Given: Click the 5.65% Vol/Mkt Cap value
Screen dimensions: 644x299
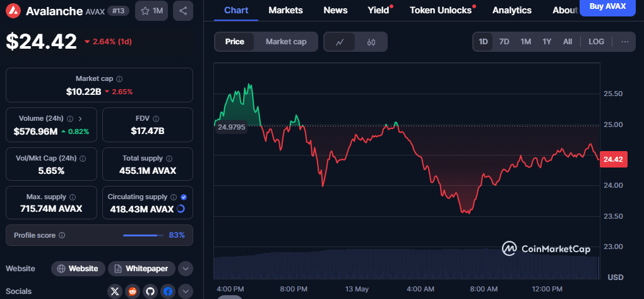Looking at the screenshot, I should (51, 171).
